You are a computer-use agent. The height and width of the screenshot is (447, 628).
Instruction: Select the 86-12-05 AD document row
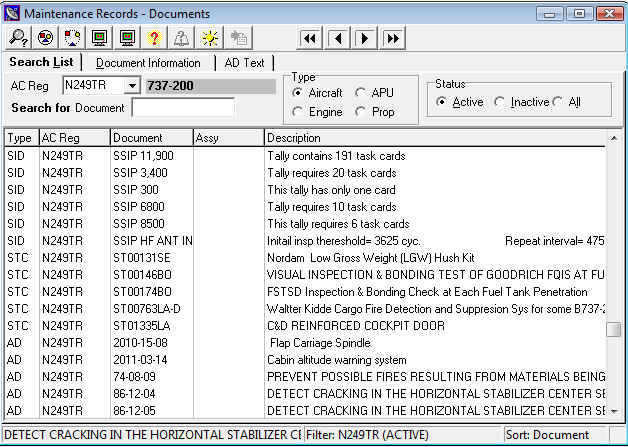[x=305, y=411]
